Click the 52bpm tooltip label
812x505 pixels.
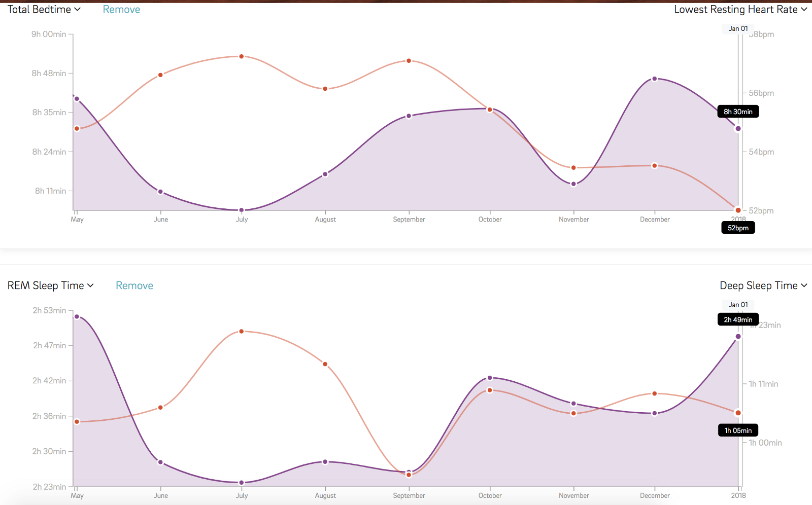click(738, 228)
